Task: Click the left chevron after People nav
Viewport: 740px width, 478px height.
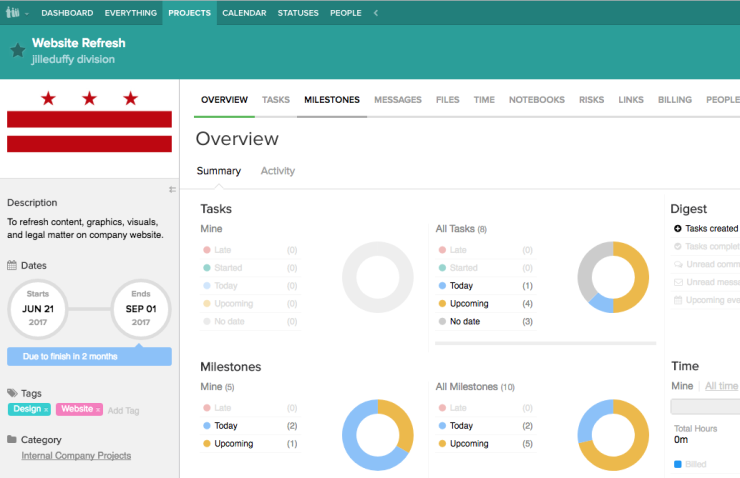Action: pyautogui.click(x=375, y=13)
